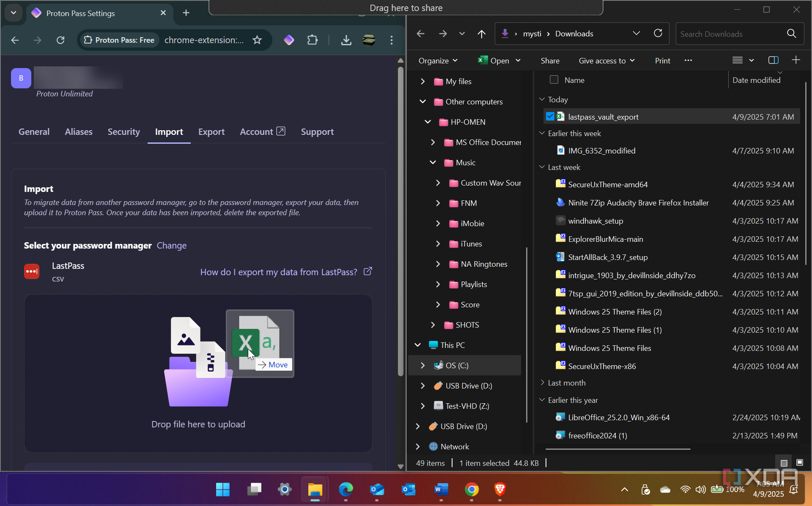The width and height of the screenshot is (812, 506).
Task: Click the LastPass red logo icon
Action: (x=32, y=271)
